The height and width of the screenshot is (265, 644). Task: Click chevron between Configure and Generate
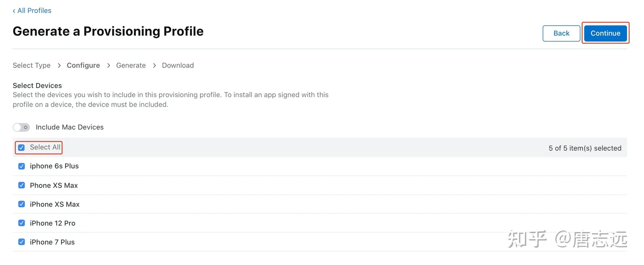pos(109,65)
